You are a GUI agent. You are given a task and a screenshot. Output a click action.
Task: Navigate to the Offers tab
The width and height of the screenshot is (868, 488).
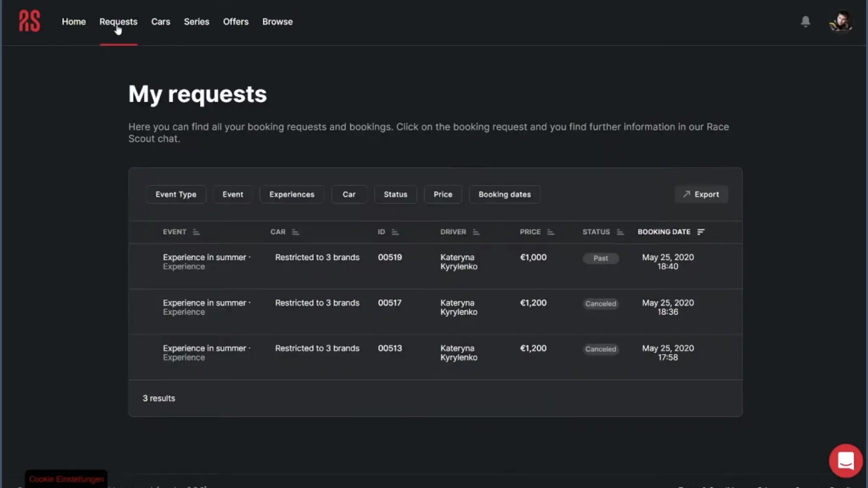click(236, 22)
